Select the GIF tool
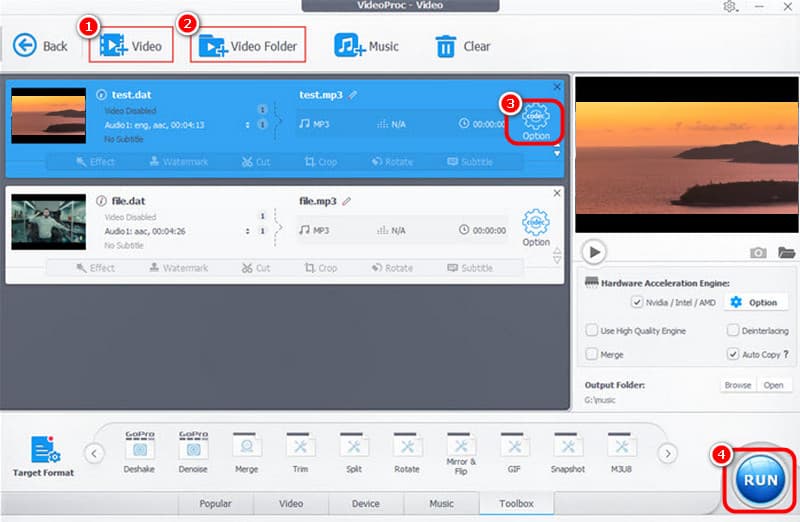Screen dimensions: 800x522 (x=514, y=453)
